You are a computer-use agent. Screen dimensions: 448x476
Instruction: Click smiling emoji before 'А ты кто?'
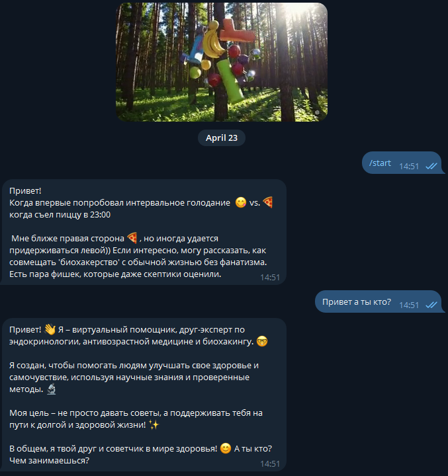coord(226,448)
